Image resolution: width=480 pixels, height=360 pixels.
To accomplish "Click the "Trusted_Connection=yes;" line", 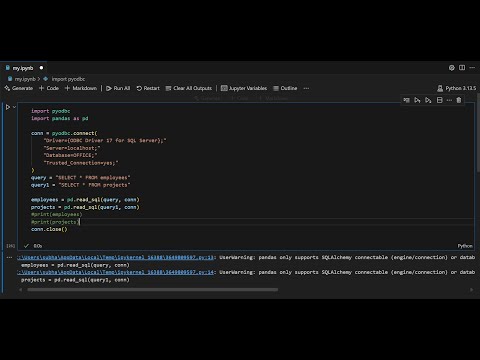I will point(81,163).
